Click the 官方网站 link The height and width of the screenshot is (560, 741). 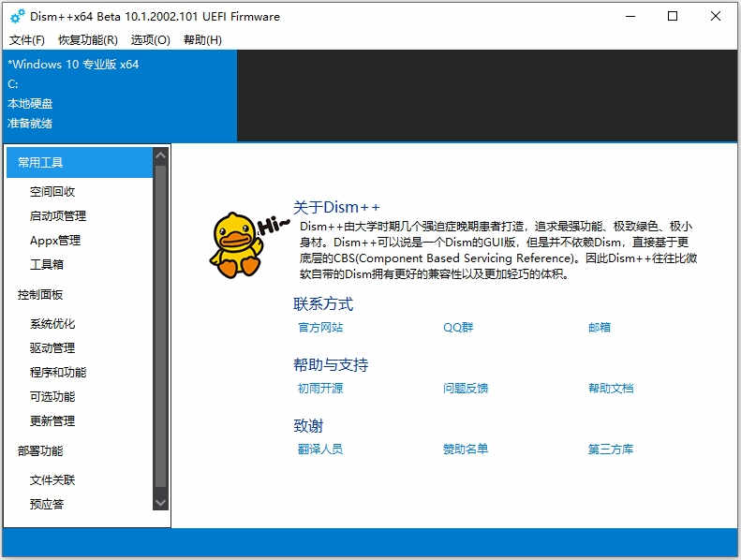(320, 327)
